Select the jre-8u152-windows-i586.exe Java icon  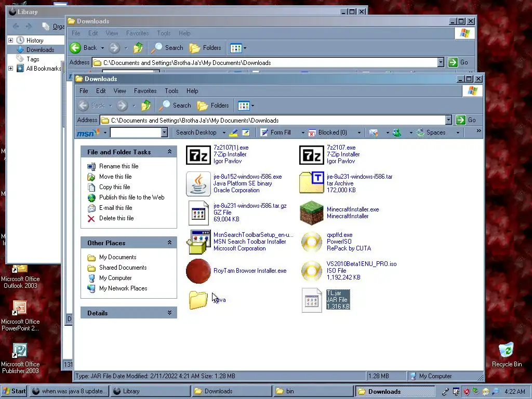tap(198, 184)
